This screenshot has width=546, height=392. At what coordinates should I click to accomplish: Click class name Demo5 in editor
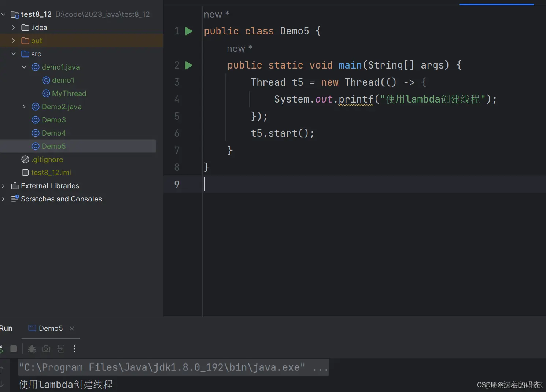295,31
